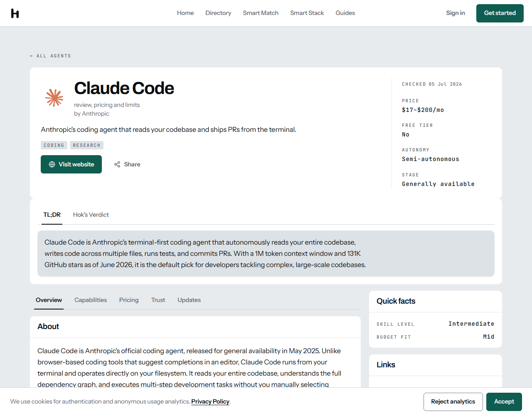The width and height of the screenshot is (532, 416).
Task: Click the TL;DR summary paragraph
Action: point(205,253)
